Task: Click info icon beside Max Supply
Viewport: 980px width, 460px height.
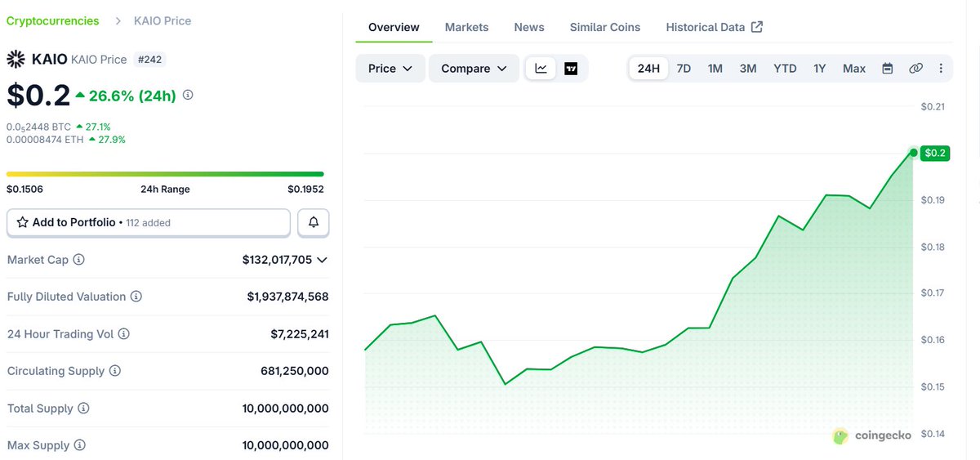Action: [78, 445]
